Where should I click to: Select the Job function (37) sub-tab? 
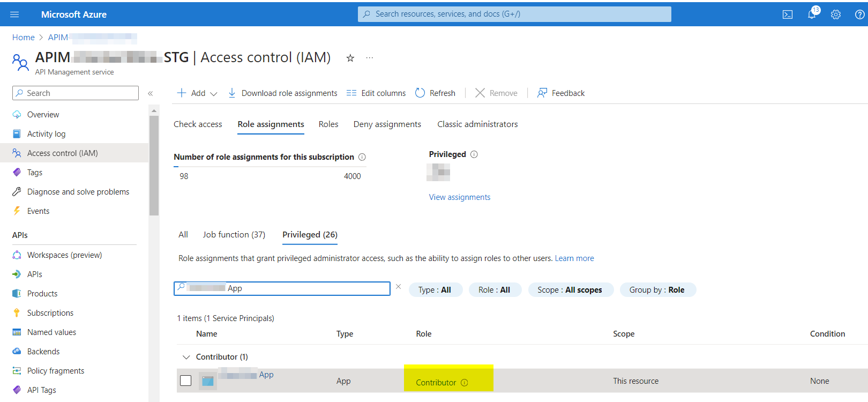pyautogui.click(x=234, y=235)
